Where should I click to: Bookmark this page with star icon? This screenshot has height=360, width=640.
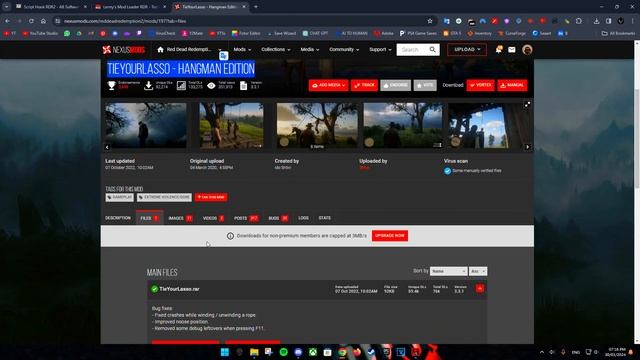pyautogui.click(x=430, y=21)
